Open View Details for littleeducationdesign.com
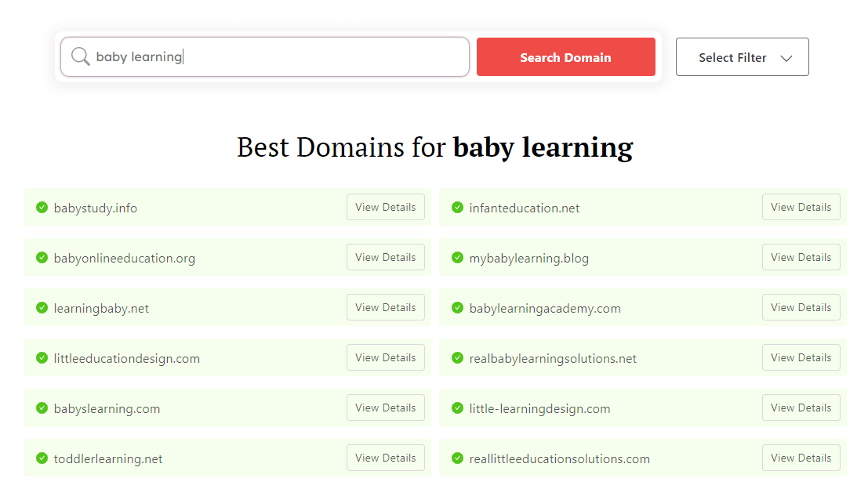This screenshot has height=489, width=868. 385,358
